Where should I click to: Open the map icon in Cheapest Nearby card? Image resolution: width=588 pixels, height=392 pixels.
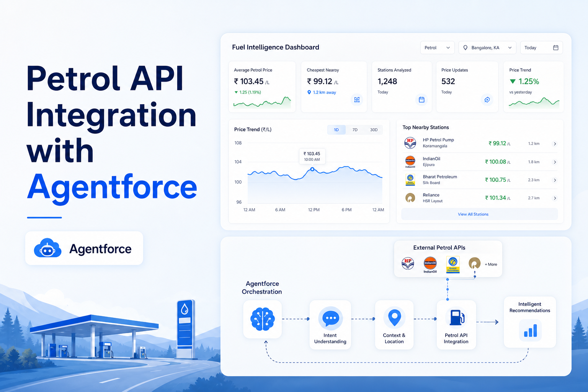357,100
